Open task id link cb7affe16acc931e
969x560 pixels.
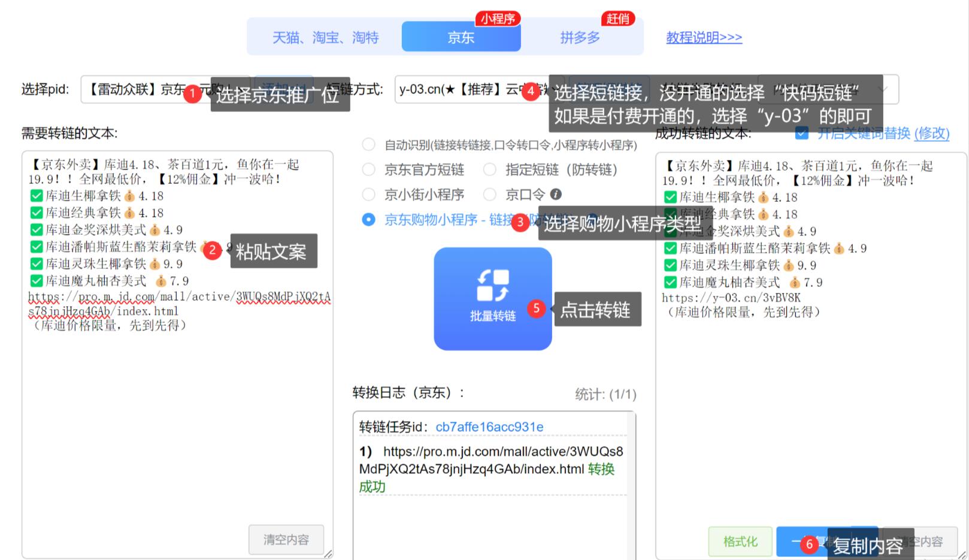pyautogui.click(x=489, y=427)
